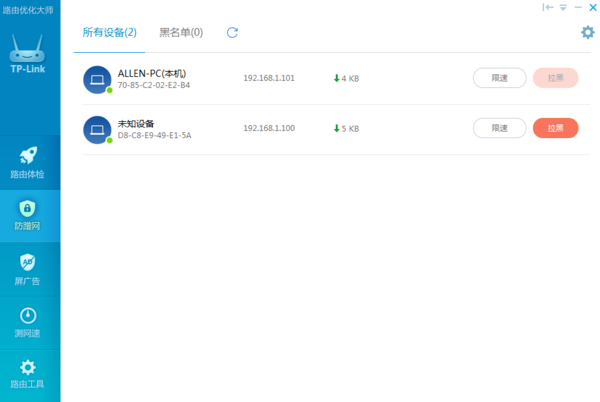Click the collapse-to-side arrow in title bar
The height and width of the screenshot is (402, 600).
548,7
